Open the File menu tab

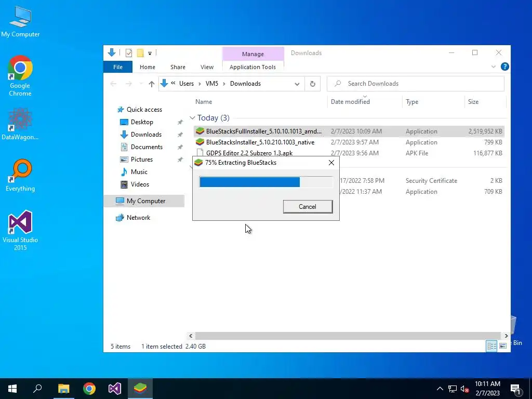[118, 67]
